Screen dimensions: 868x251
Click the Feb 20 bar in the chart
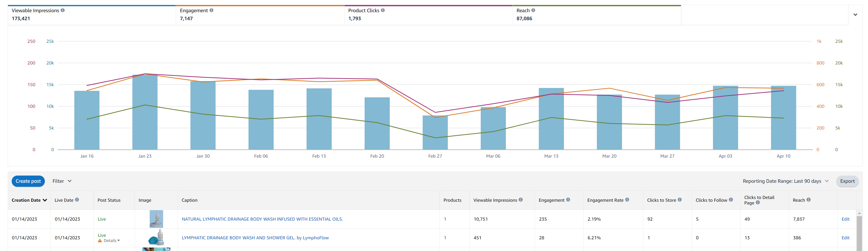377,123
